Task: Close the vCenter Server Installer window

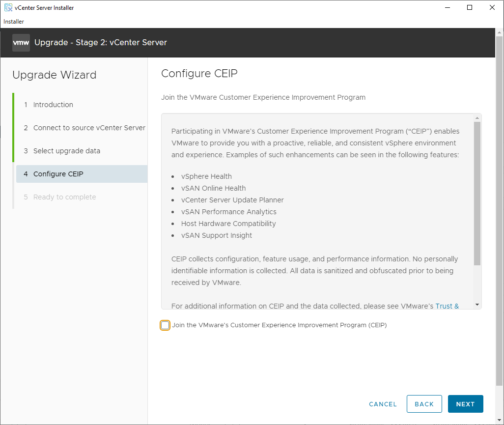Action: coord(492,7)
